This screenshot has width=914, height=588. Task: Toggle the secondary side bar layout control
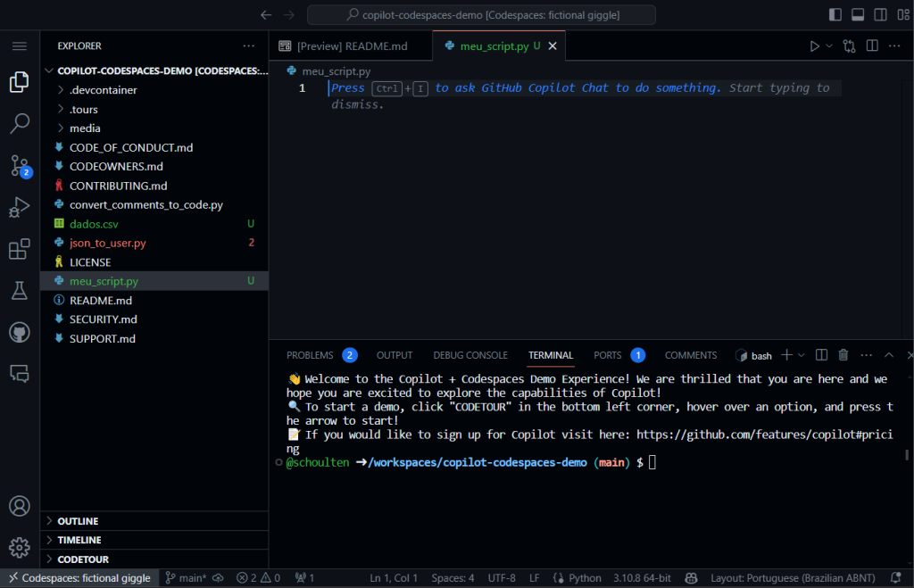click(879, 14)
